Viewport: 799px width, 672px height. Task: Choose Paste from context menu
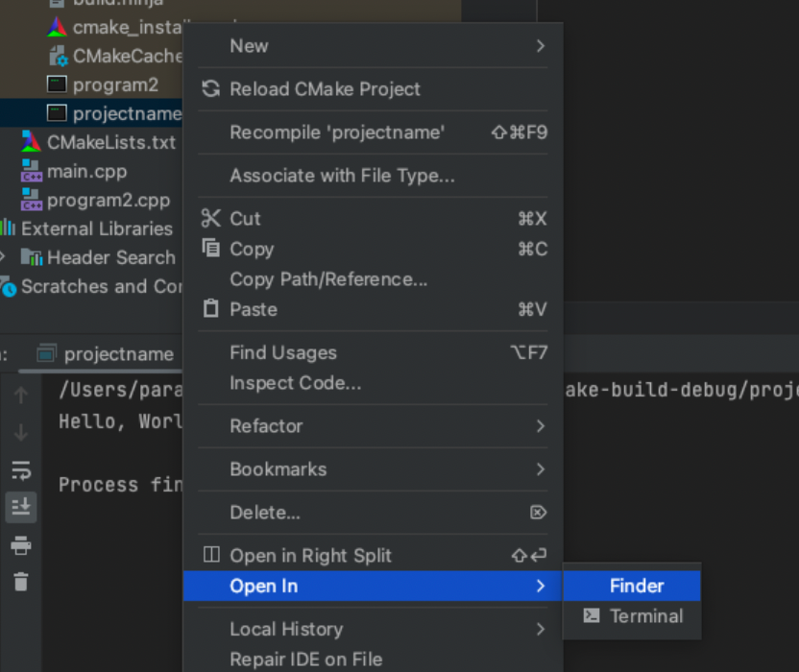pos(373,309)
